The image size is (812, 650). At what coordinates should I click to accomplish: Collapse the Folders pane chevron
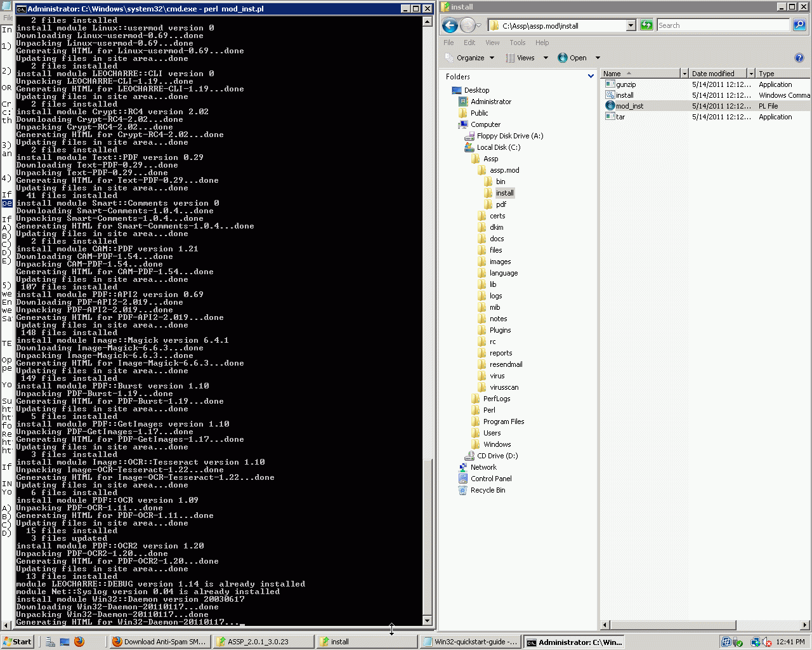point(591,76)
